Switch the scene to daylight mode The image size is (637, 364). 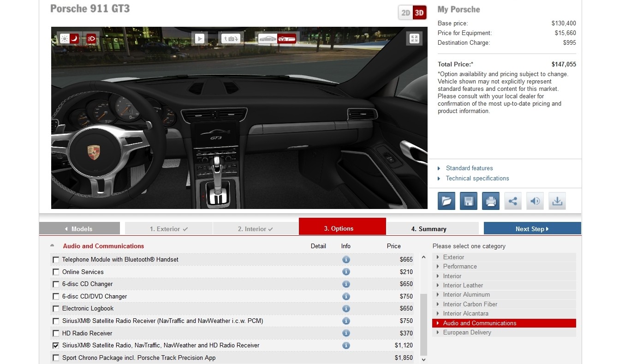point(65,39)
